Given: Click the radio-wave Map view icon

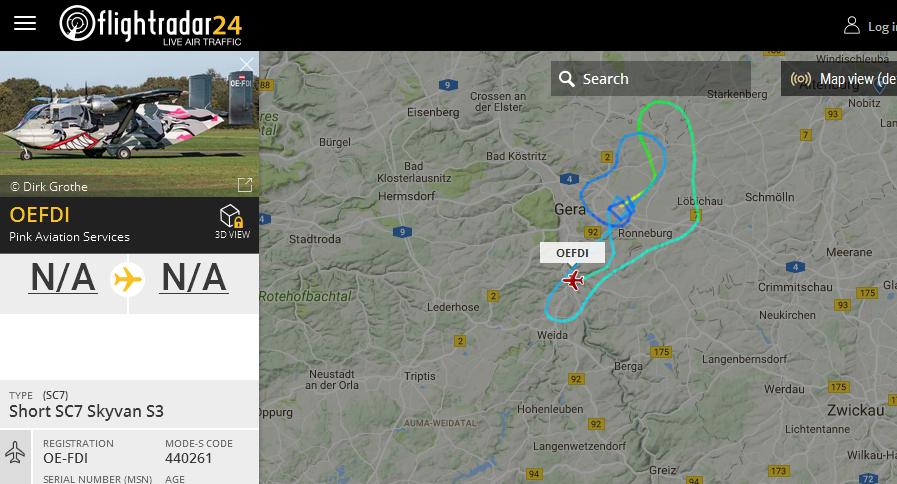Looking at the screenshot, I should click(800, 79).
